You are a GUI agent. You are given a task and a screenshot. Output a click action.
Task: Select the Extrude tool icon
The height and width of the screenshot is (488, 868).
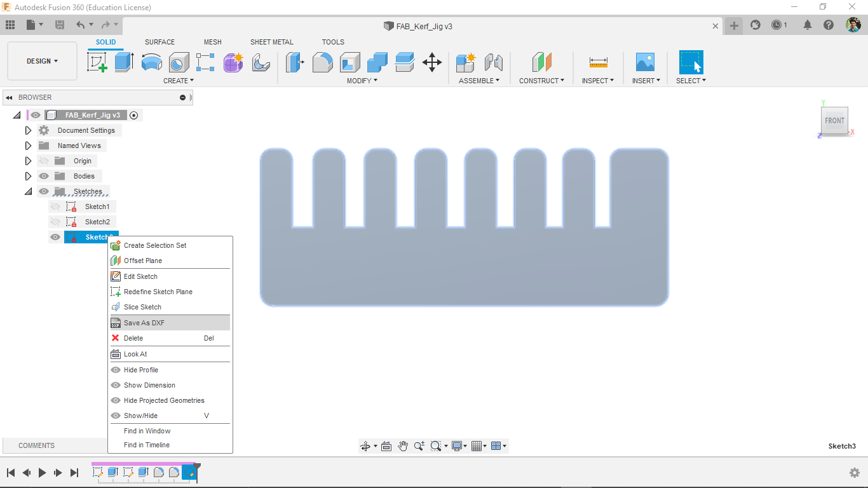click(124, 62)
